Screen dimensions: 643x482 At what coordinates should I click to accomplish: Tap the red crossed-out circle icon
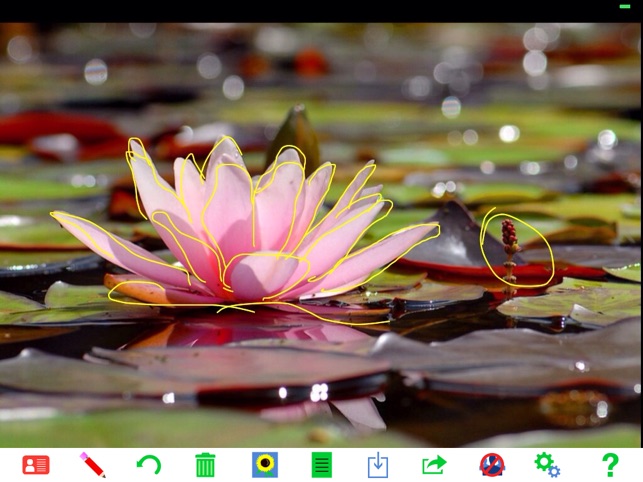coord(492,465)
